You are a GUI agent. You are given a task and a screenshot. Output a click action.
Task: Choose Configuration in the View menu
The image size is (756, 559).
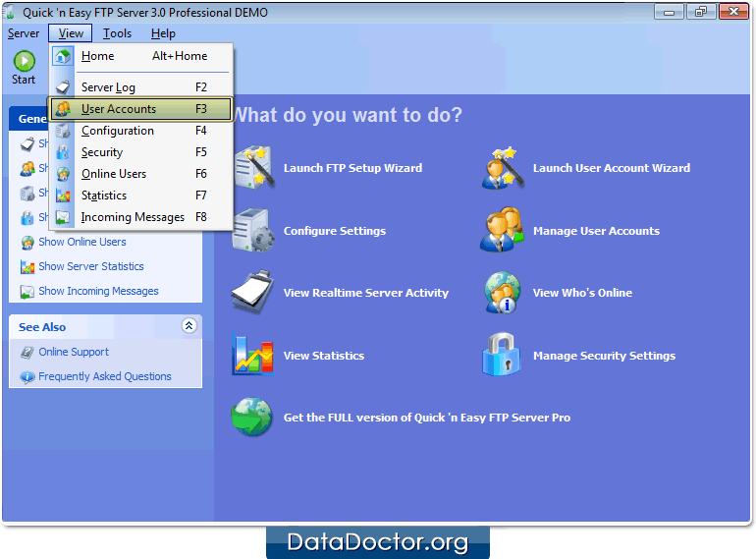141,131
